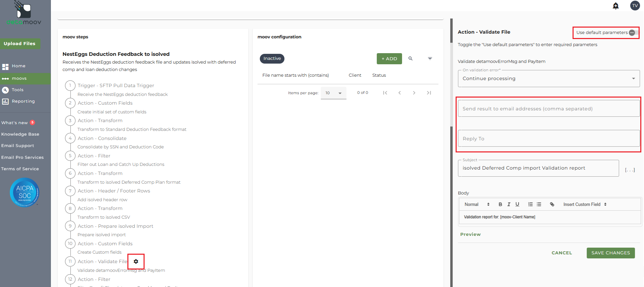Open the Knowledge Base link
Screen dimensions: 644x287
(20, 134)
